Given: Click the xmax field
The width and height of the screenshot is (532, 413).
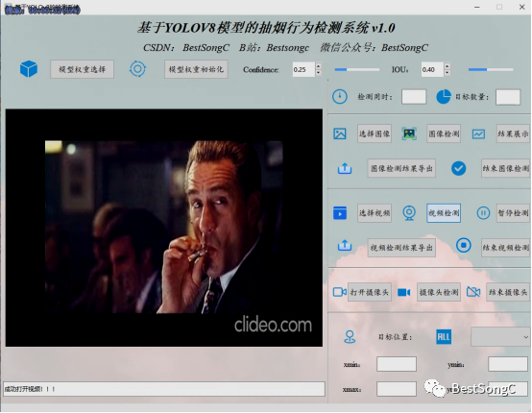Looking at the screenshot, I should (x=397, y=389).
